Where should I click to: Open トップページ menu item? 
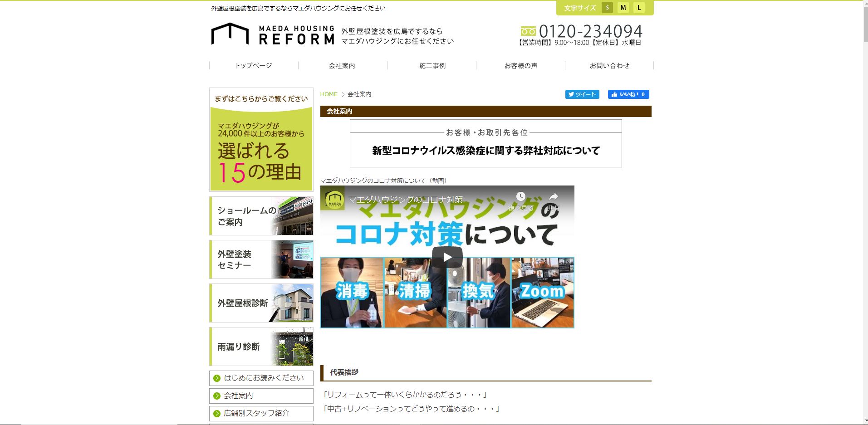(254, 66)
